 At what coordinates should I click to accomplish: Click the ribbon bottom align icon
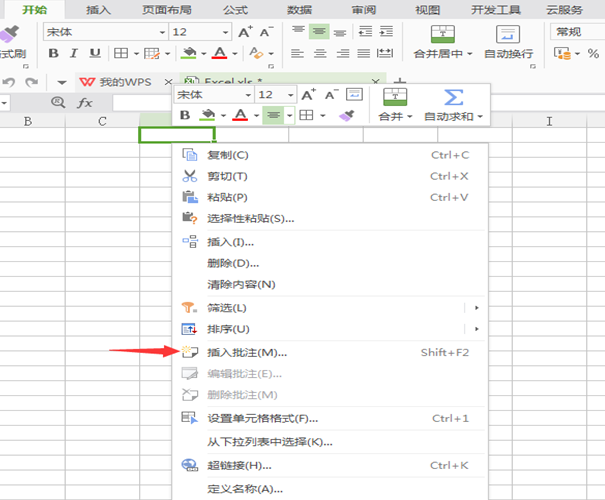point(340,32)
